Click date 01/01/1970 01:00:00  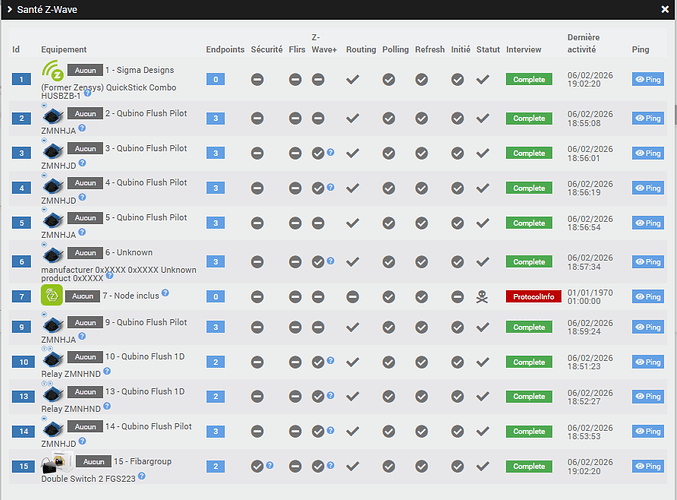(590, 297)
